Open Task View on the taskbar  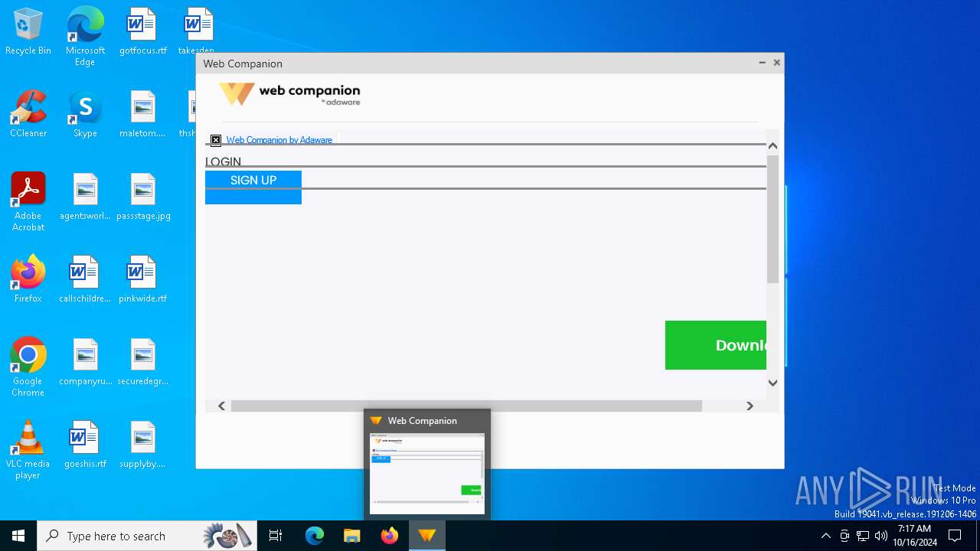[276, 536]
